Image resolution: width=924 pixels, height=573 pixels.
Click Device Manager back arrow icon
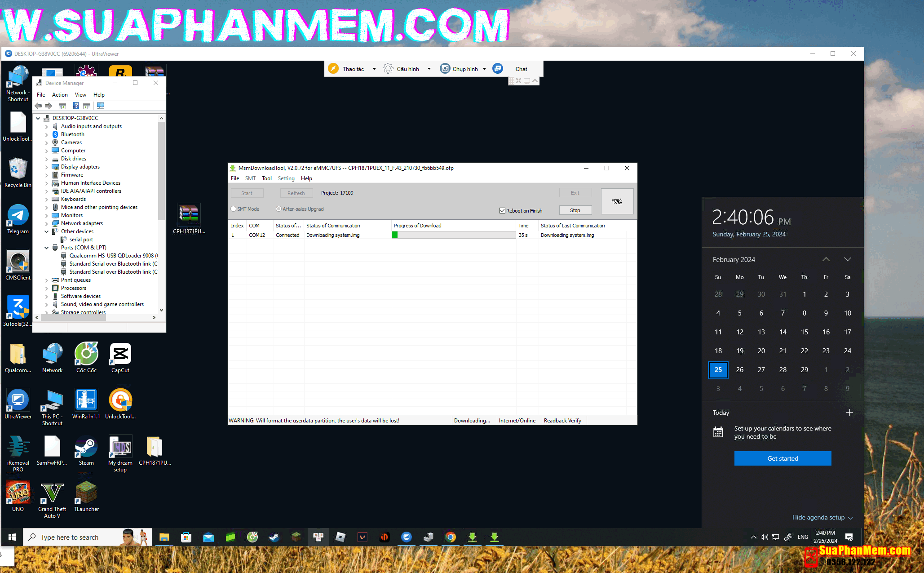tap(39, 106)
